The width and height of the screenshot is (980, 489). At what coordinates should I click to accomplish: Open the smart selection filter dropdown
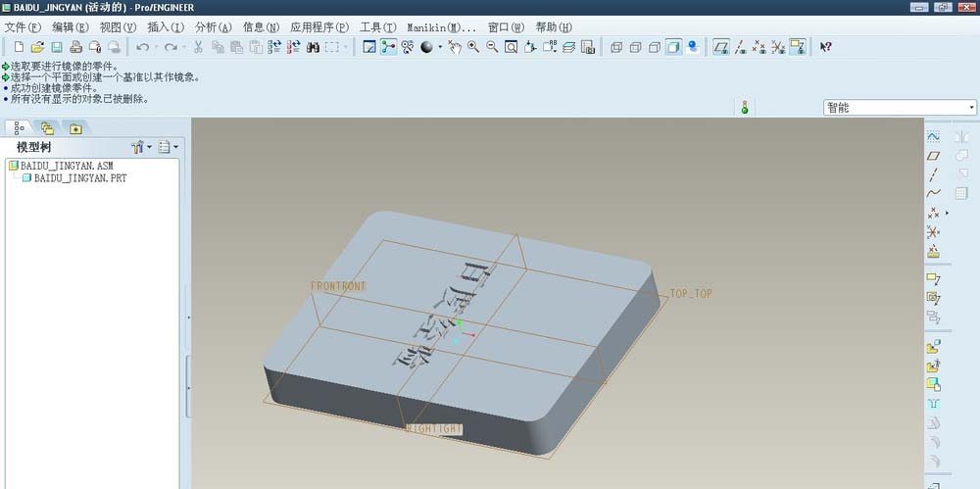tap(900, 108)
